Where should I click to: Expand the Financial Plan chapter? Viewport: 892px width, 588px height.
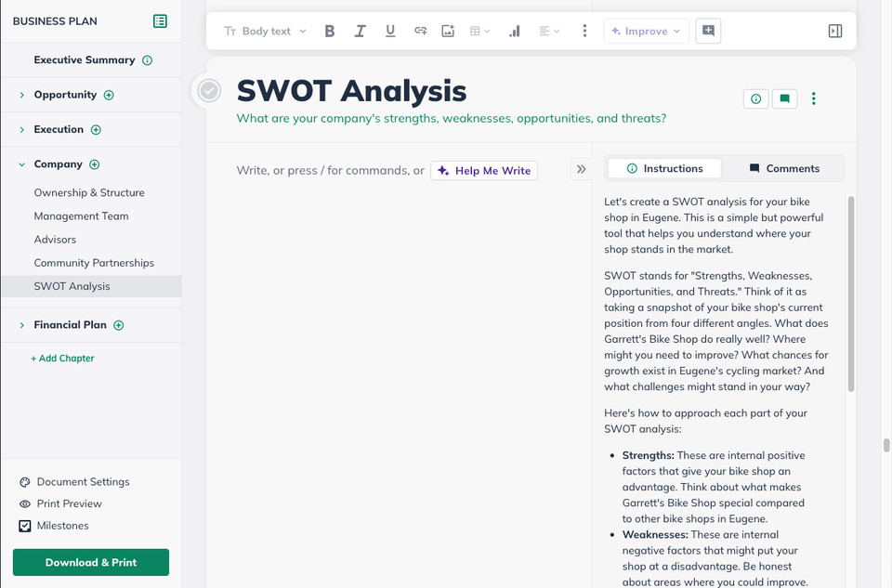[x=21, y=325]
